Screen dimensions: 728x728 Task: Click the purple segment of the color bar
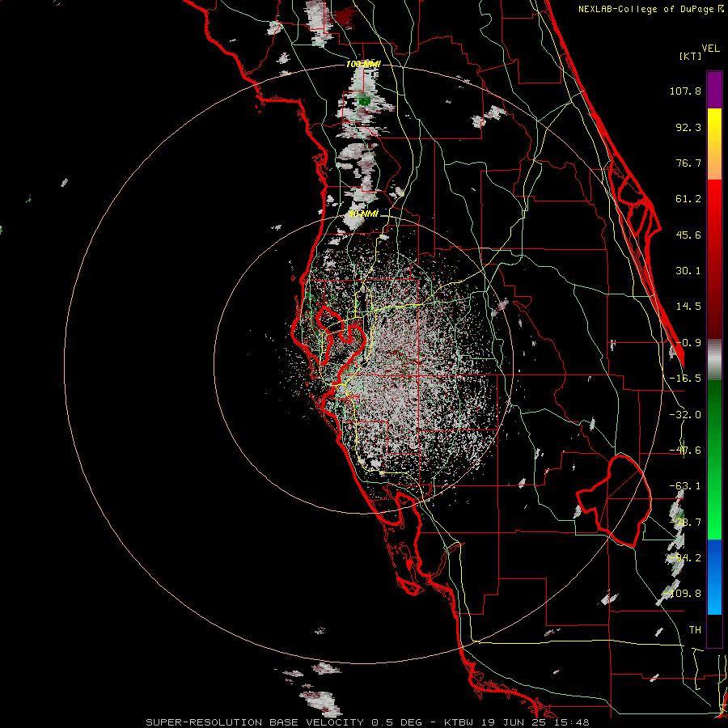714,90
